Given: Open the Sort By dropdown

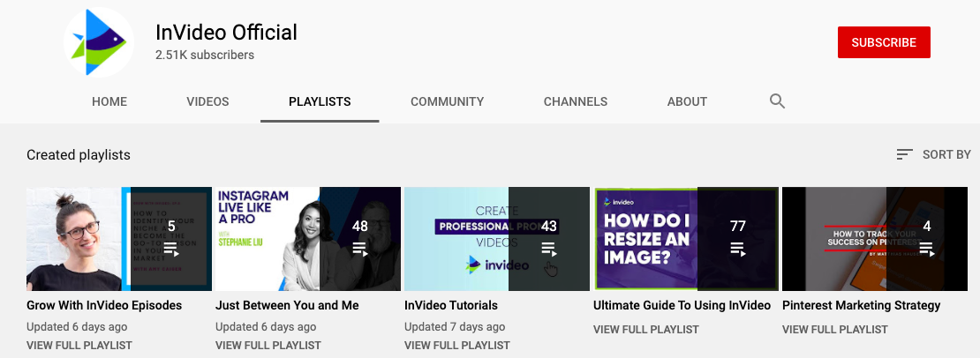Looking at the screenshot, I should [x=933, y=154].
